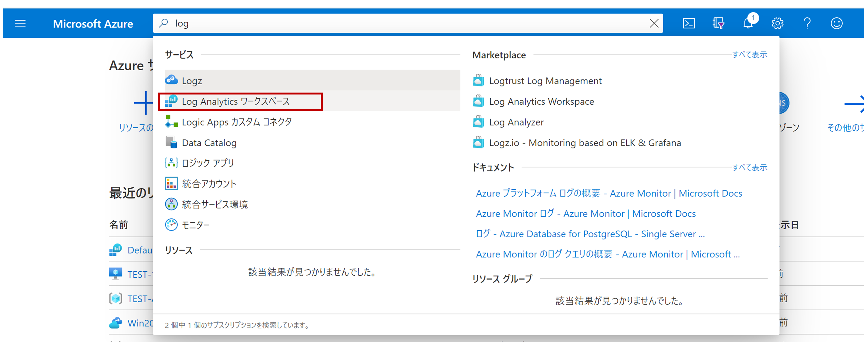Viewport: 868px width, 342px height.
Task: Open Data Catalog service result
Action: [209, 143]
